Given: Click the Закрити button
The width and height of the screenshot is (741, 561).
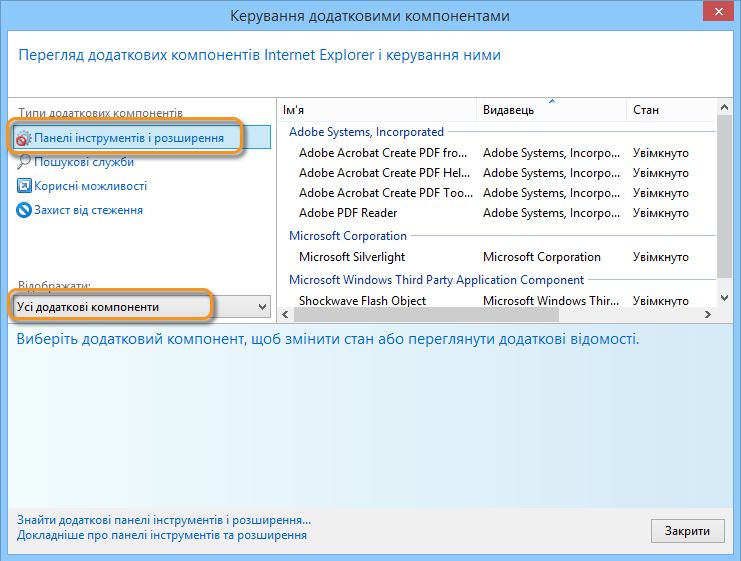Looking at the screenshot, I should pyautogui.click(x=687, y=531).
